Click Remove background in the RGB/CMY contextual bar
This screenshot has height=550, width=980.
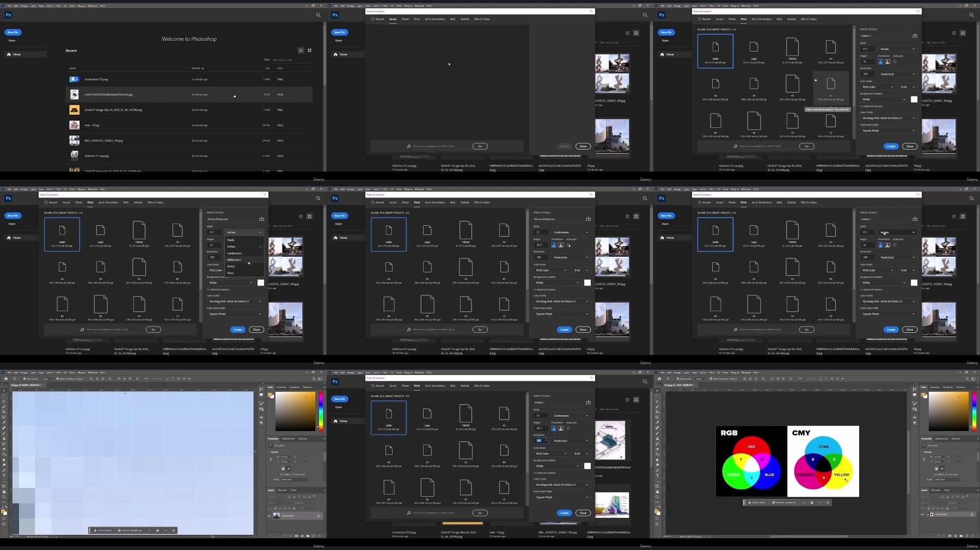coord(785,503)
